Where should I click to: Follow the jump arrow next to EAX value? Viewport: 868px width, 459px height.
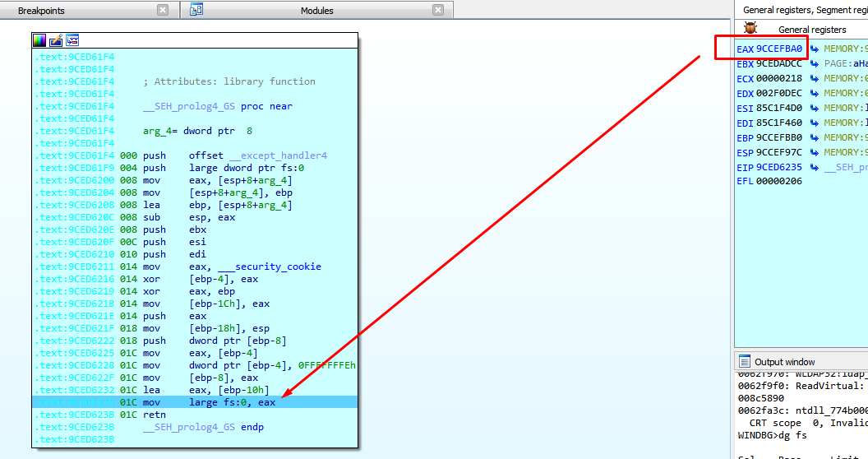(x=815, y=49)
